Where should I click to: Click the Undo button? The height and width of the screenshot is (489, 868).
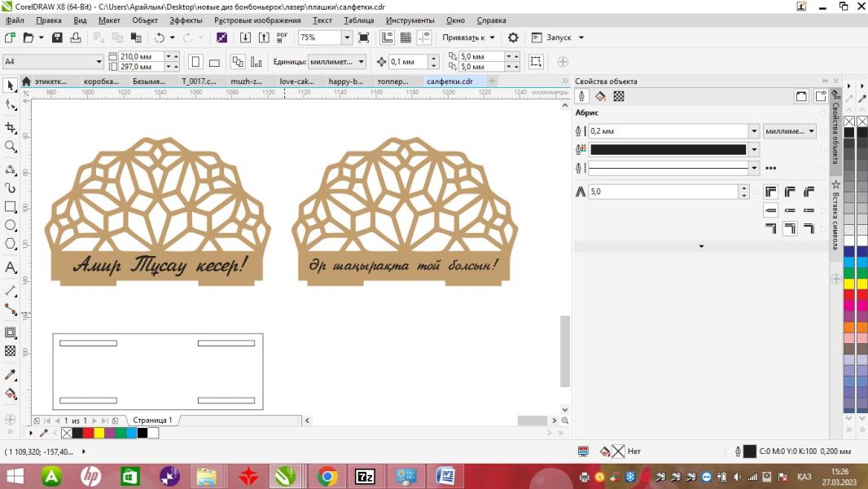click(x=160, y=37)
